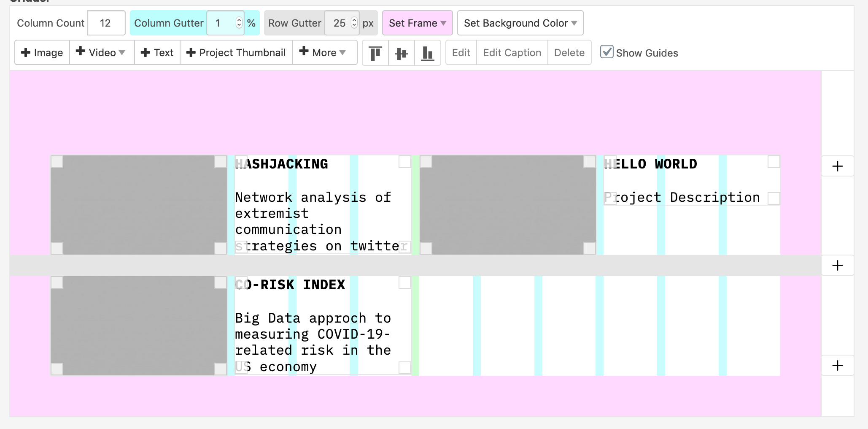
Task: Add a Text element
Action: [x=157, y=53]
